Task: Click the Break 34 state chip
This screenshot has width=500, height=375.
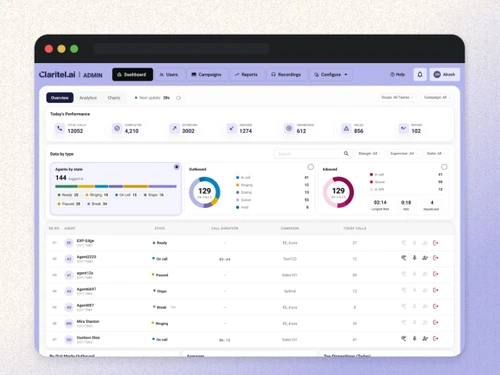Action: coord(97,204)
